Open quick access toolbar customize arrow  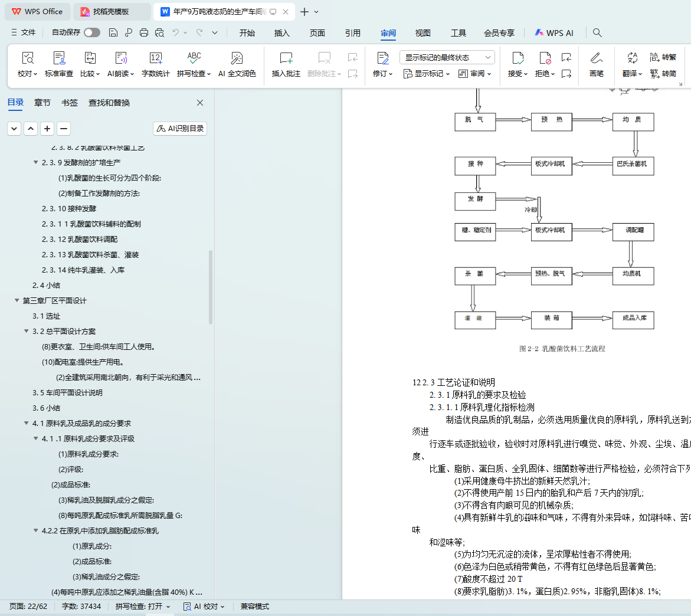[215, 32]
